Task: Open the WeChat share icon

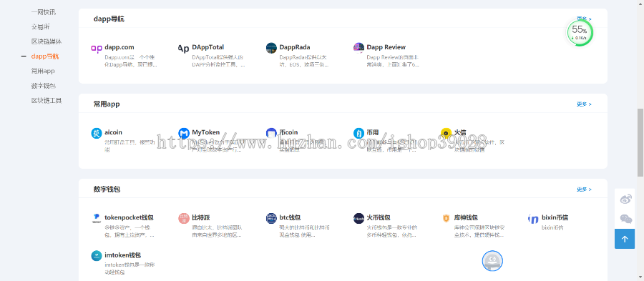Action: click(625, 219)
